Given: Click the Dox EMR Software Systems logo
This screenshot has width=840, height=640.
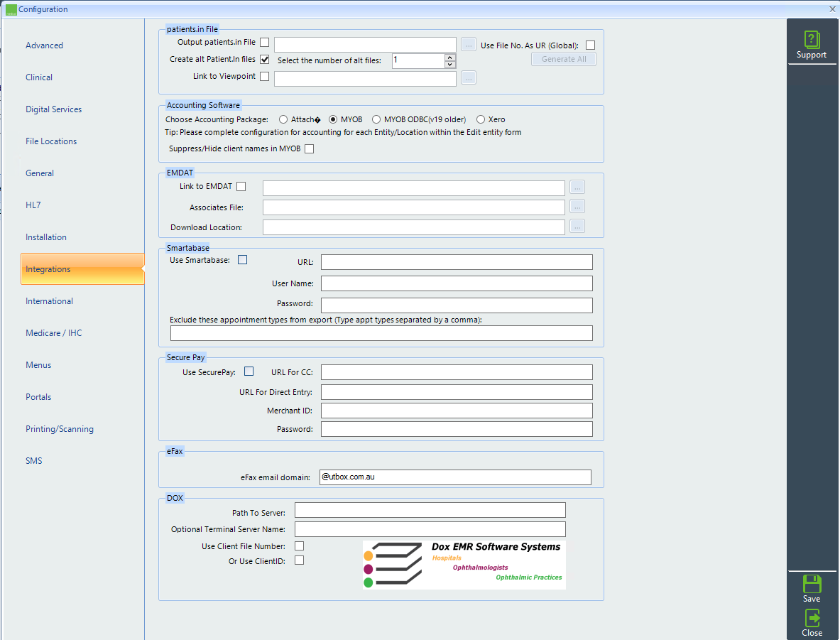Looking at the screenshot, I should click(x=464, y=565).
